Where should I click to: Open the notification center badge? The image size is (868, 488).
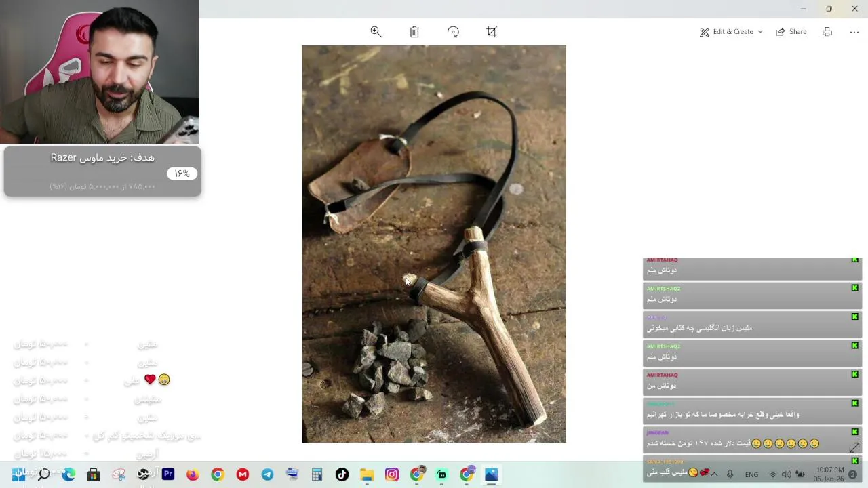coord(853,474)
